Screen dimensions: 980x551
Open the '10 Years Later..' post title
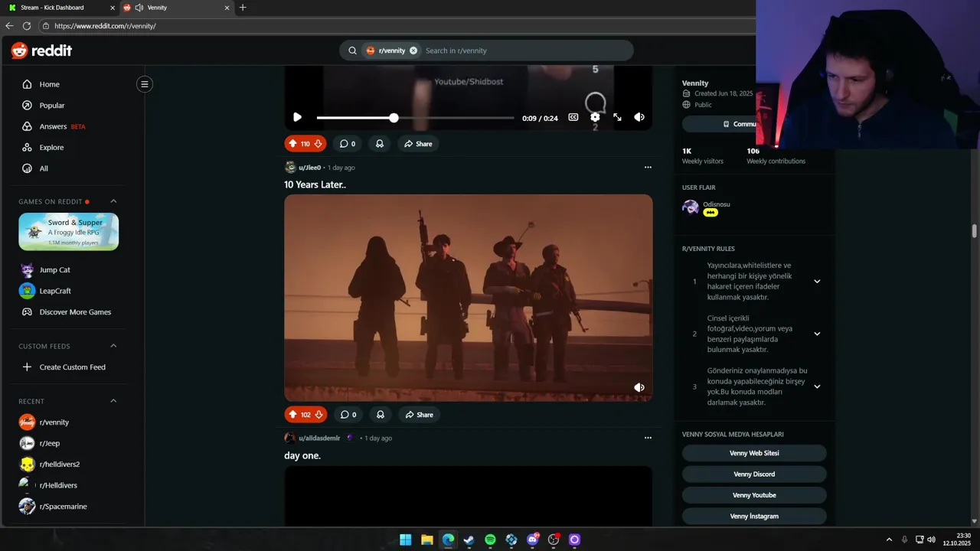(315, 184)
